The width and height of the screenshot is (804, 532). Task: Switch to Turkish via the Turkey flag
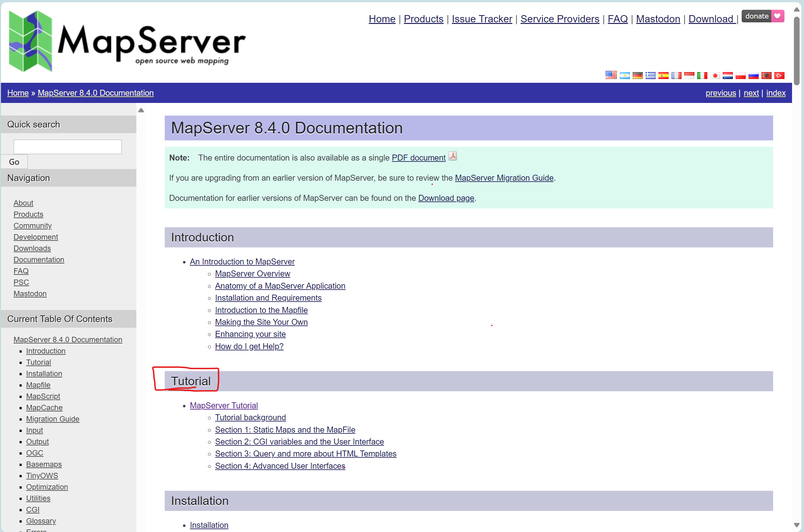(x=779, y=75)
